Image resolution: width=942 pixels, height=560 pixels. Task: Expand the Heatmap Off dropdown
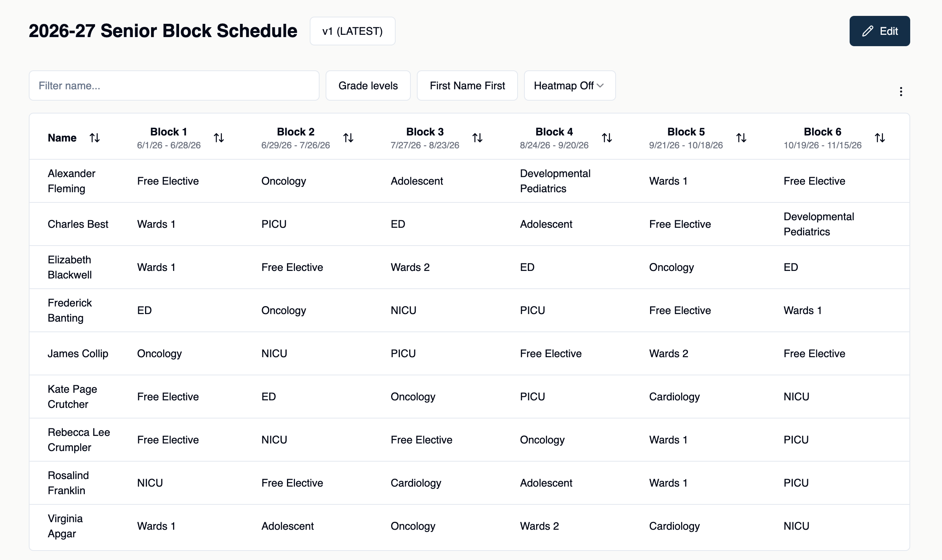pyautogui.click(x=569, y=86)
